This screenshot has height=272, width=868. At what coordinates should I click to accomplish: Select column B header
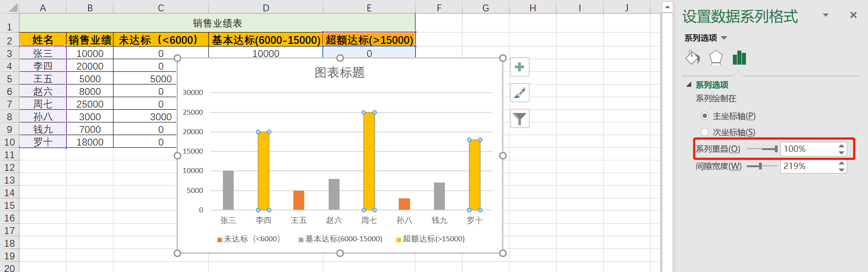(90, 8)
